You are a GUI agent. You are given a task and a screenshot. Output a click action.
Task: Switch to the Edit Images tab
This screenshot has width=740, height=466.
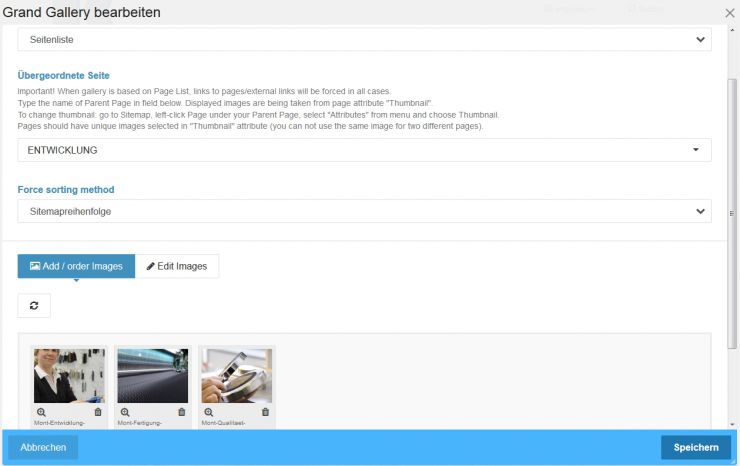coord(177,266)
